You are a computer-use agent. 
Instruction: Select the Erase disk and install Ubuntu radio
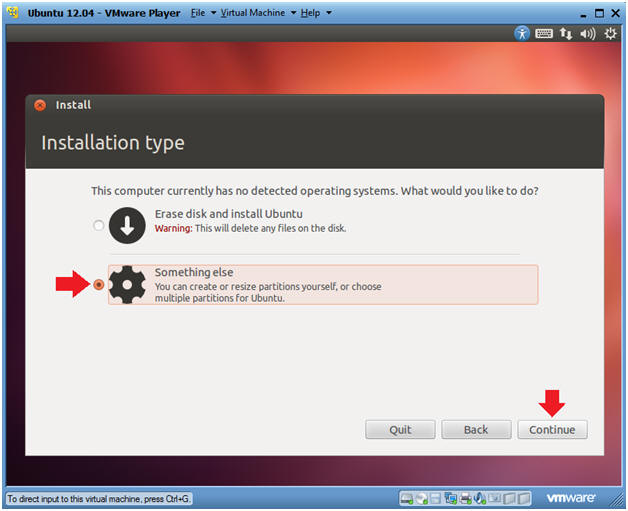(x=99, y=225)
